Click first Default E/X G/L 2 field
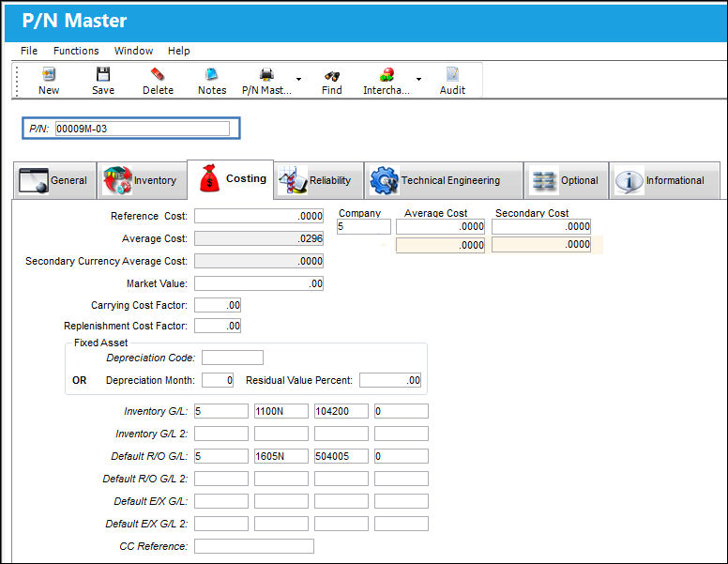This screenshot has width=728, height=564. (221, 524)
